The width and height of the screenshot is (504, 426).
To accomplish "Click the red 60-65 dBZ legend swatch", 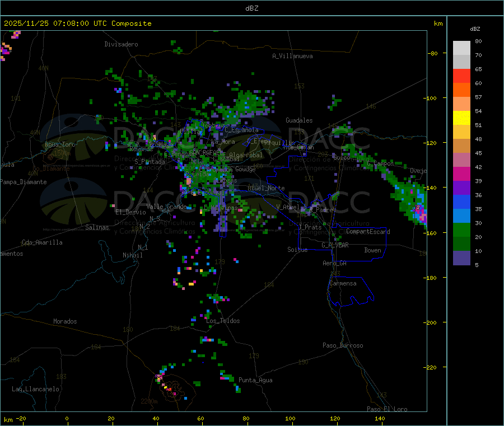I will [461, 76].
